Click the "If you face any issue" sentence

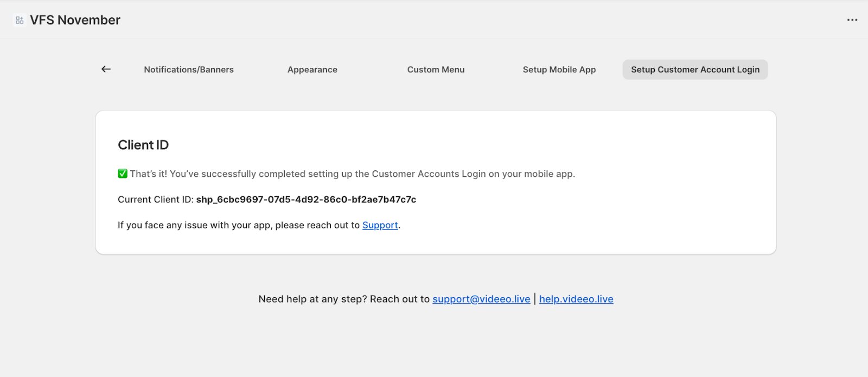point(239,225)
